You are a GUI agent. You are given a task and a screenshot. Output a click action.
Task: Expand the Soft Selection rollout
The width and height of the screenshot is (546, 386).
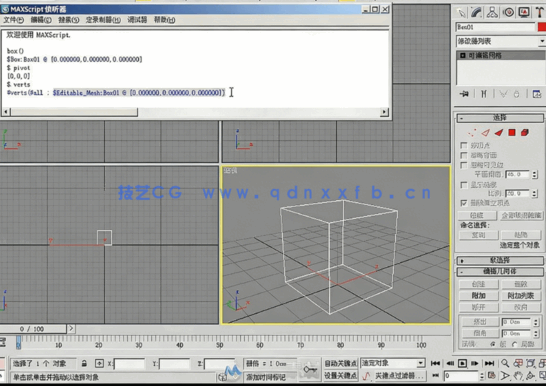click(500, 260)
